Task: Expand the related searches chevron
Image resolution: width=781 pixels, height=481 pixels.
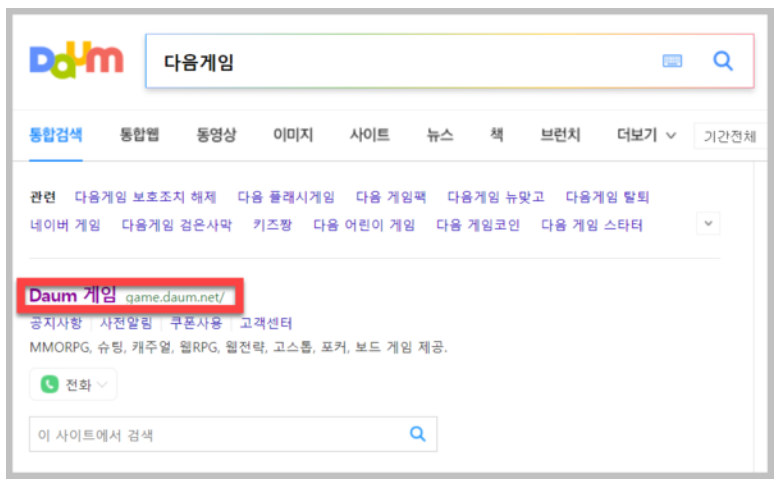Action: click(708, 224)
